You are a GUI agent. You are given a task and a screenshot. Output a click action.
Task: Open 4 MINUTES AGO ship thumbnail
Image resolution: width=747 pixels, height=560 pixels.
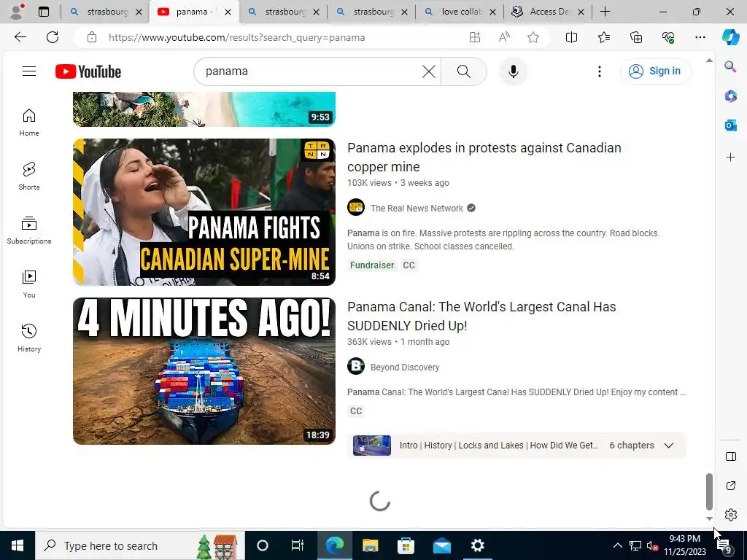(x=204, y=371)
